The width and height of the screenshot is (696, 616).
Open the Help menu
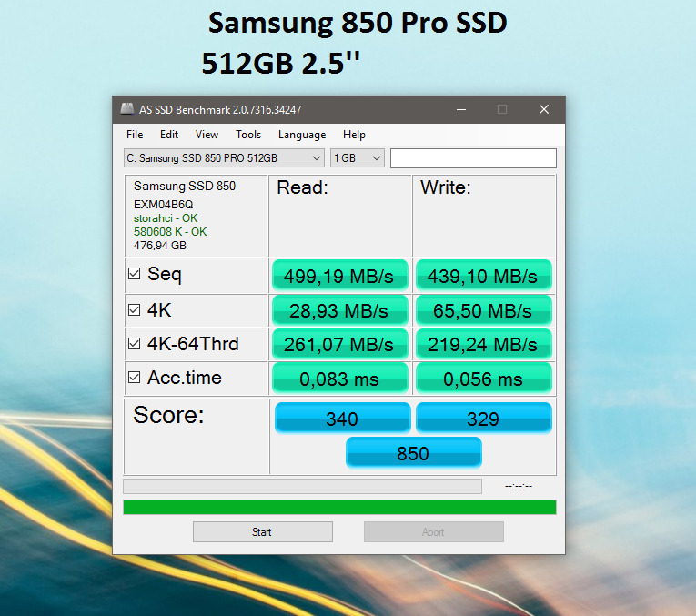click(x=354, y=135)
